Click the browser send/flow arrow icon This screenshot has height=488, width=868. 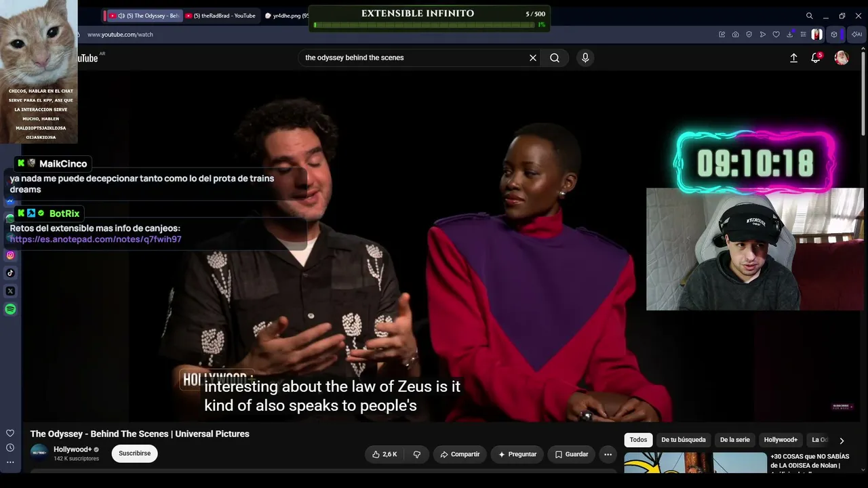[x=763, y=35]
